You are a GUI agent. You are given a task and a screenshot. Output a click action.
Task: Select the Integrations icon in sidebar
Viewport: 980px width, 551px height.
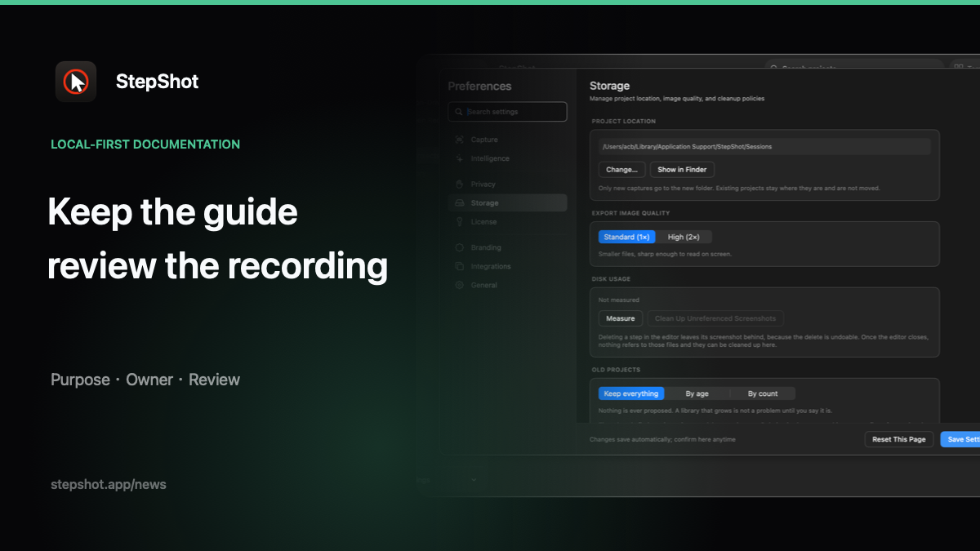[x=460, y=266]
